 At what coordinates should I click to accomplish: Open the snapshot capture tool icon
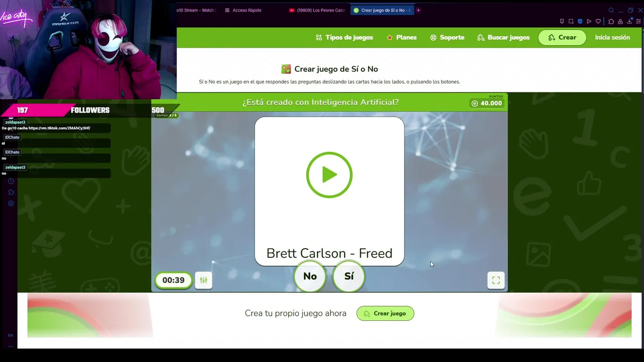click(x=571, y=21)
